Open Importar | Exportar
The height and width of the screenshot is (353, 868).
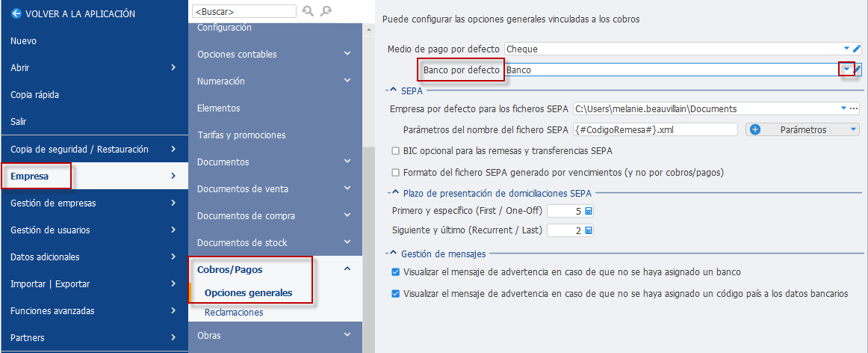coord(94,283)
